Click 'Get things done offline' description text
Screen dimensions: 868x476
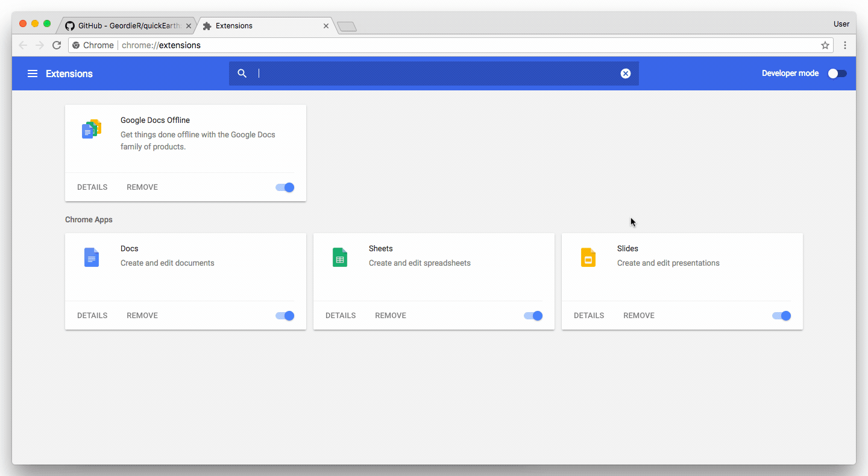[x=198, y=141]
